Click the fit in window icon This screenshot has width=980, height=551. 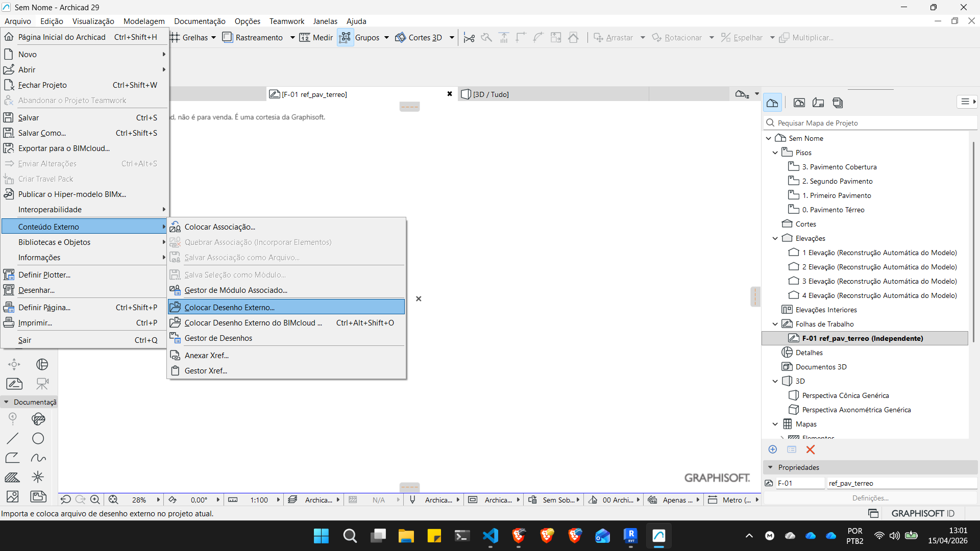pyautogui.click(x=113, y=500)
